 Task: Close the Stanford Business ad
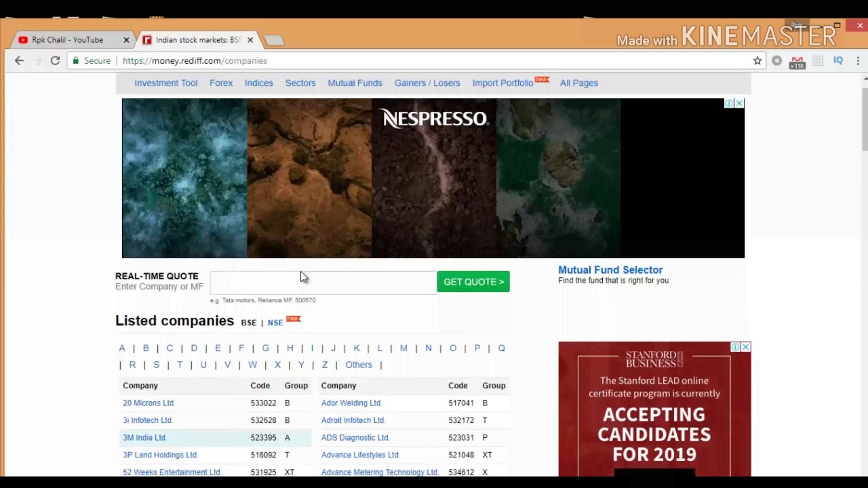[x=745, y=347]
